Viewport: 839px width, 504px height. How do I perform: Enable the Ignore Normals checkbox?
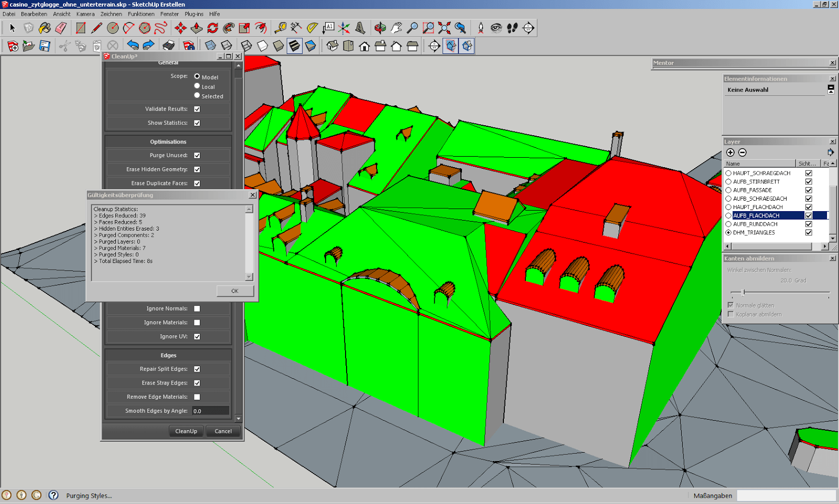tap(197, 309)
